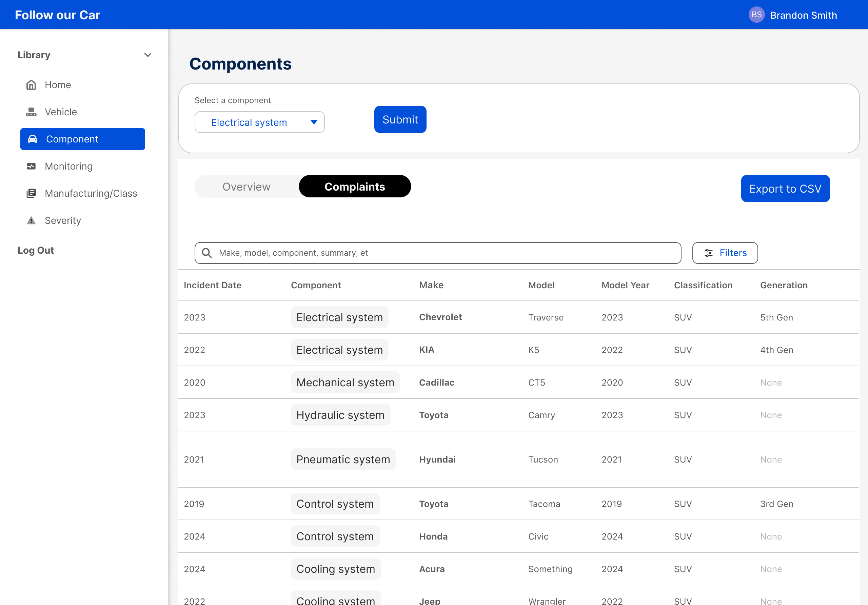Click the Model Year column header
This screenshot has width=868, height=605.
point(625,285)
